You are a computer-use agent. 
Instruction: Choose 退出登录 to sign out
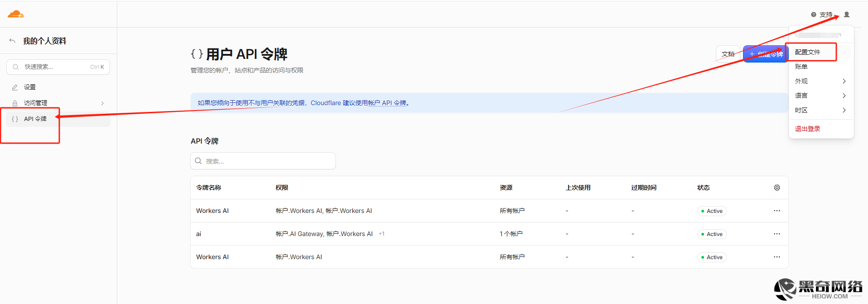point(807,129)
